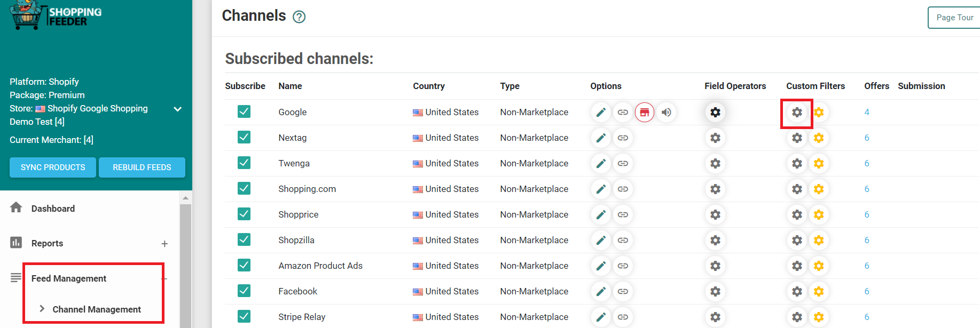980x328 pixels.
Task: Click the red store icon in Google row
Action: pyautogui.click(x=645, y=112)
